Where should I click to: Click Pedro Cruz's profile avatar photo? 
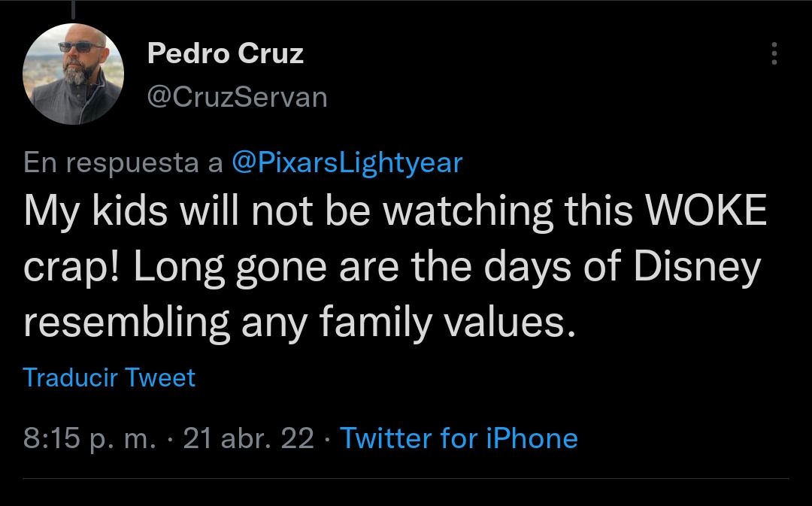pos(73,74)
